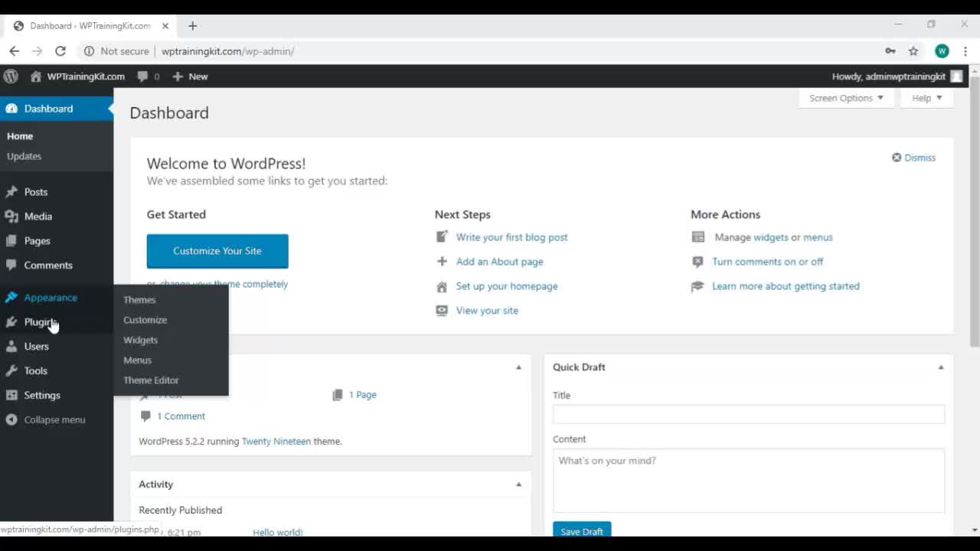Open the 1 Page link

363,395
